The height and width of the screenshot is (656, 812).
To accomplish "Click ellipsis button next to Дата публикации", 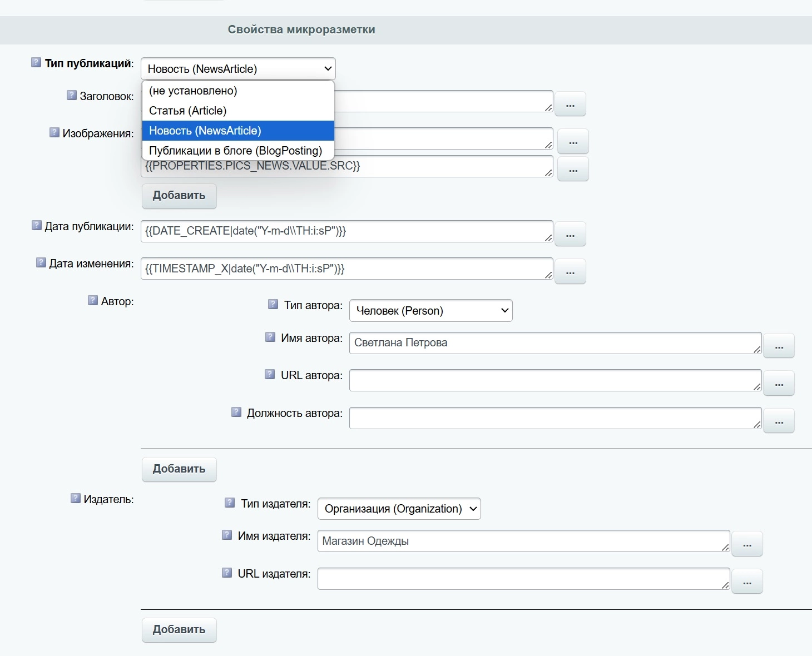I will [570, 235].
